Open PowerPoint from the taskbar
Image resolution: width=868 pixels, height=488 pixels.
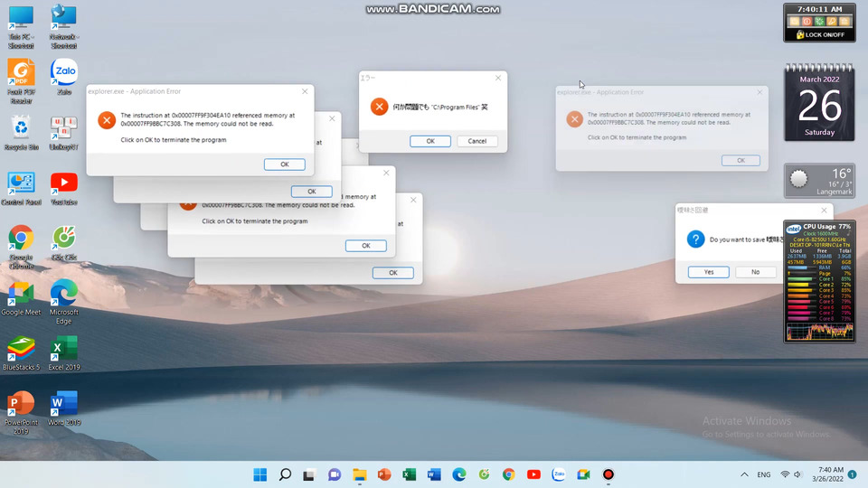(384, 474)
